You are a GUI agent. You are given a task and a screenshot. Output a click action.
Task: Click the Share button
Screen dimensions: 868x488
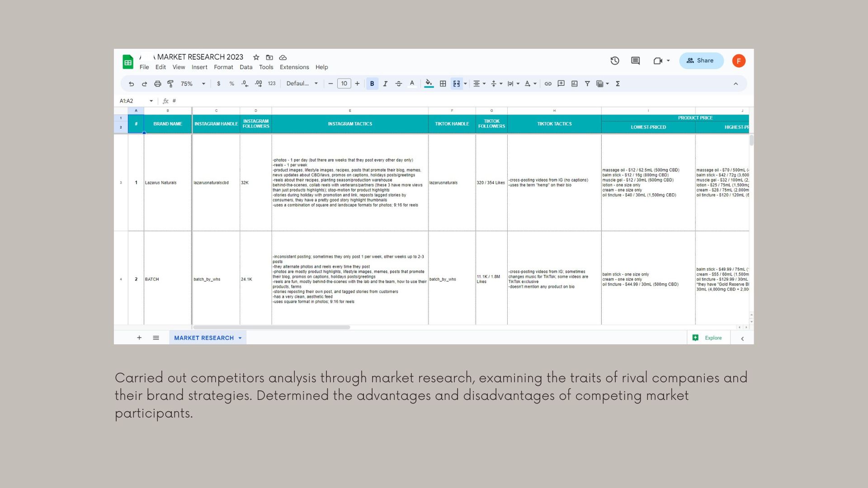tap(701, 61)
